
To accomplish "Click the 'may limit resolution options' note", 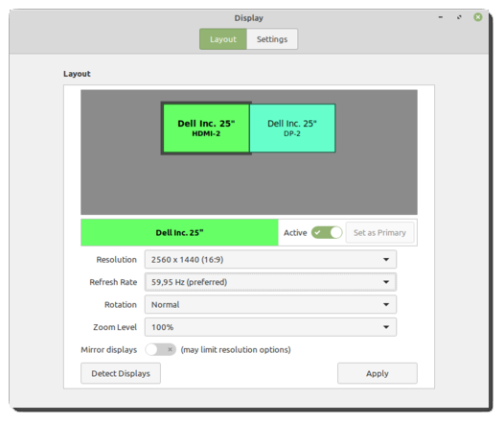I will click(x=236, y=350).
